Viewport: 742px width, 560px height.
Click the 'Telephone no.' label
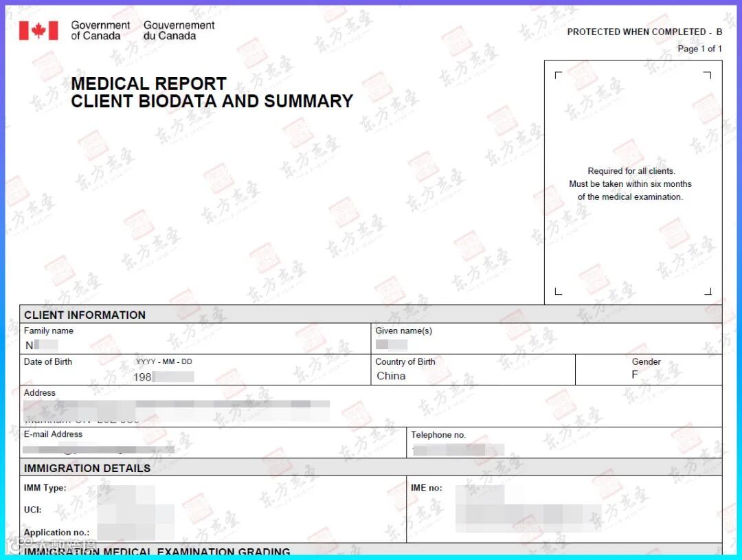click(438, 434)
